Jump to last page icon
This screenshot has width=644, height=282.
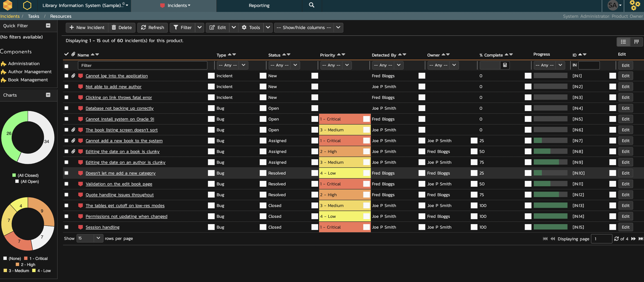[x=640, y=239]
